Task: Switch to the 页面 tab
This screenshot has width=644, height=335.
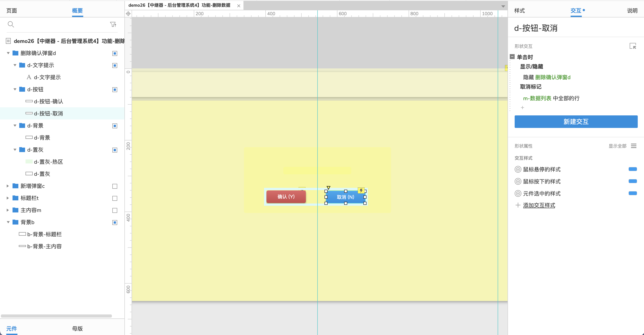Action: (11, 11)
